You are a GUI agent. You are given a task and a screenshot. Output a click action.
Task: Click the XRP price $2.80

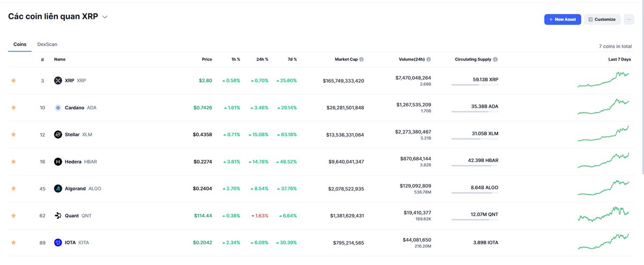[206, 80]
